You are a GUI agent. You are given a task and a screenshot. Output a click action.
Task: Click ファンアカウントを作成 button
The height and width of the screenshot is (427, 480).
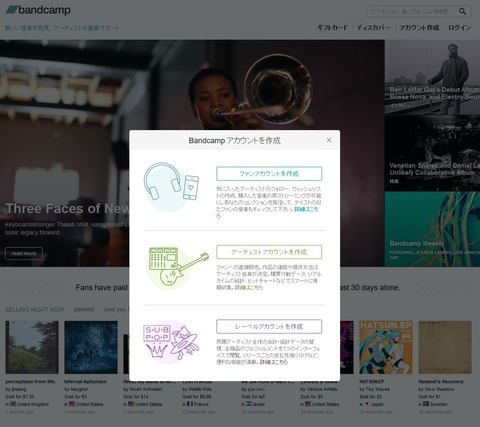point(269,174)
